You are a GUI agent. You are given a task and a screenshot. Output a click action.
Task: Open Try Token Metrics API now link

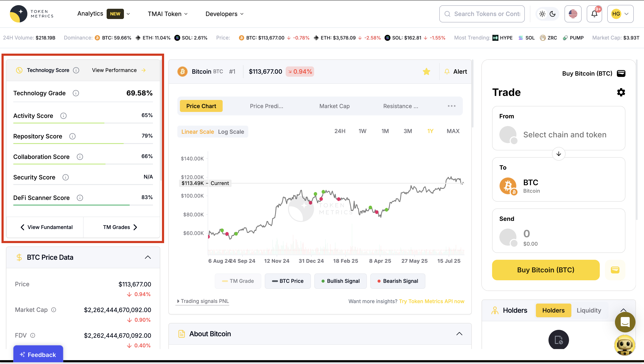coord(431,301)
